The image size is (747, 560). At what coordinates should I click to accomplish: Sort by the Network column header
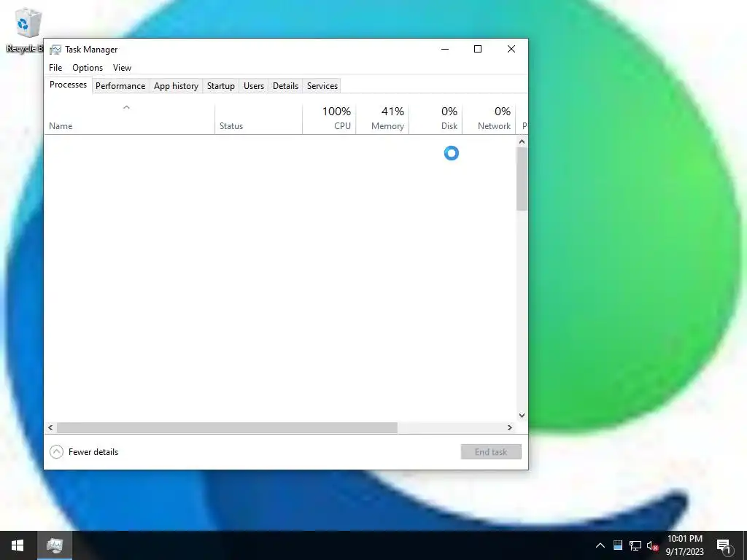(489, 119)
